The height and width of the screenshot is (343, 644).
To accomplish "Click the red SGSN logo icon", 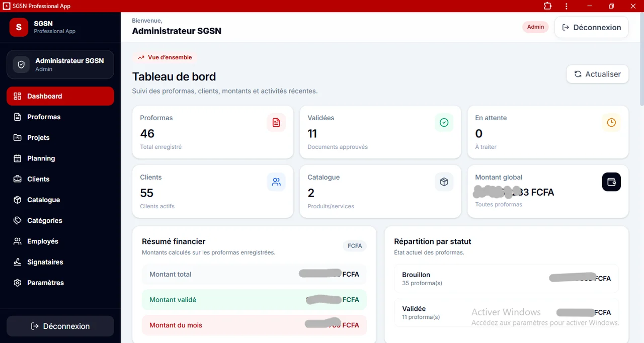I will [19, 27].
